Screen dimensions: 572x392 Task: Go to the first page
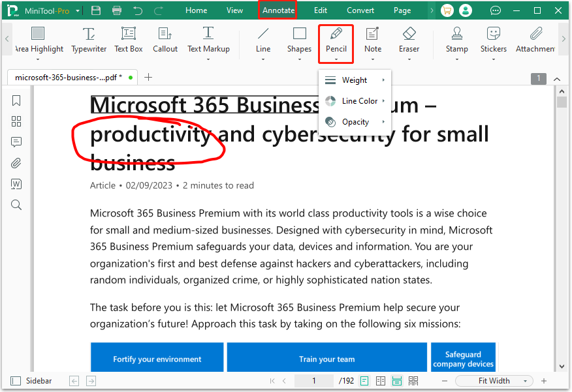point(272,381)
